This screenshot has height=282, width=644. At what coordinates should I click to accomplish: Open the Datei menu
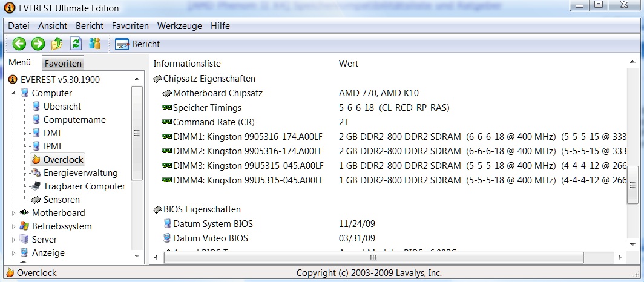coord(19,26)
